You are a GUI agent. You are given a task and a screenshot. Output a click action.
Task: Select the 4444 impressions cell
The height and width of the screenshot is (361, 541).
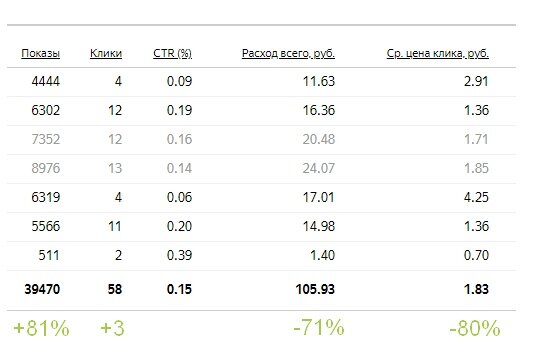click(x=46, y=81)
